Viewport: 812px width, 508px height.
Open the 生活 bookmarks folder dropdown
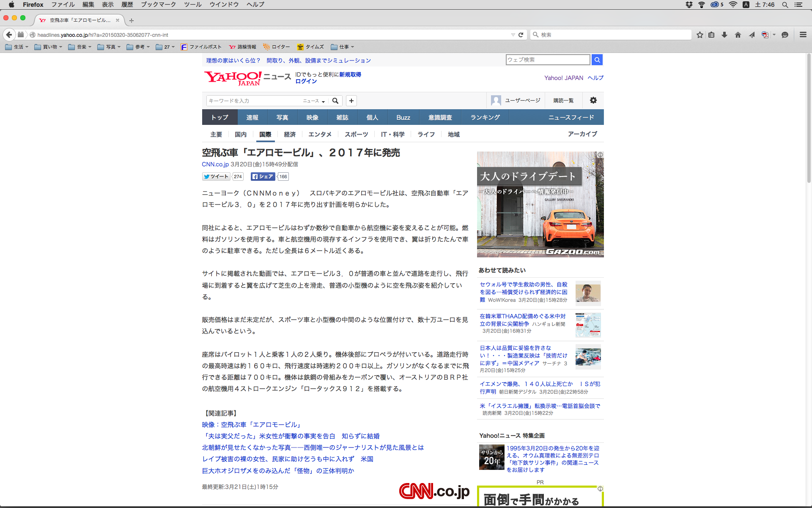coord(17,47)
